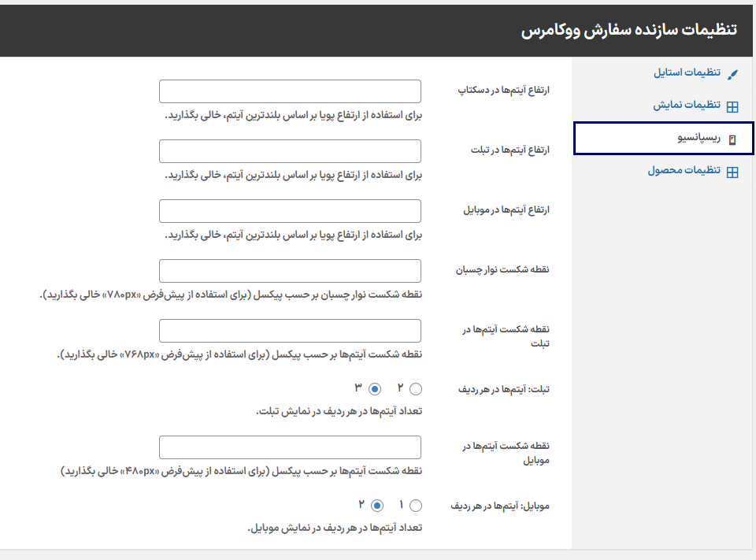
Task: Click the mobile item height input field
Action: coord(290,210)
